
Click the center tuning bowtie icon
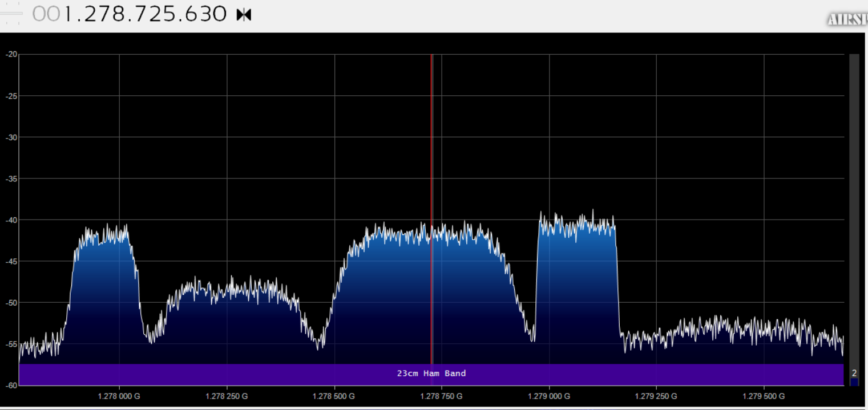pos(244,15)
